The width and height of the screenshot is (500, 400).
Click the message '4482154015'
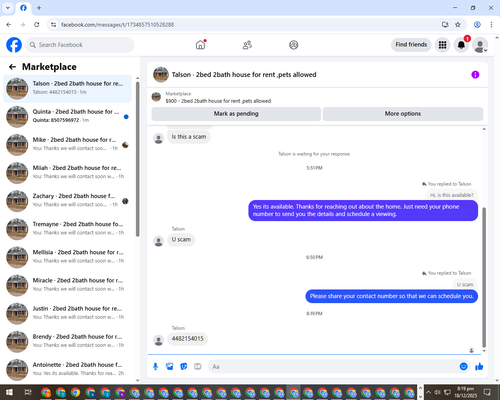pos(187,339)
